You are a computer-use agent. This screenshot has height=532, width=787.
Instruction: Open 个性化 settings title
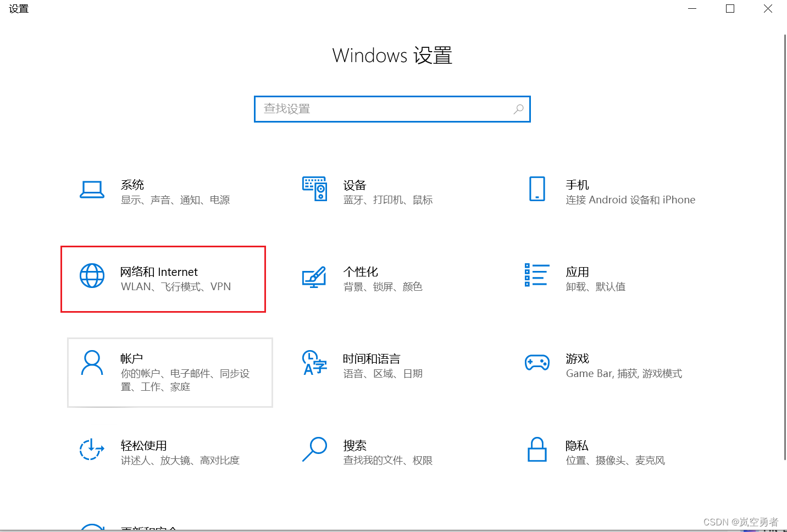coord(361,271)
